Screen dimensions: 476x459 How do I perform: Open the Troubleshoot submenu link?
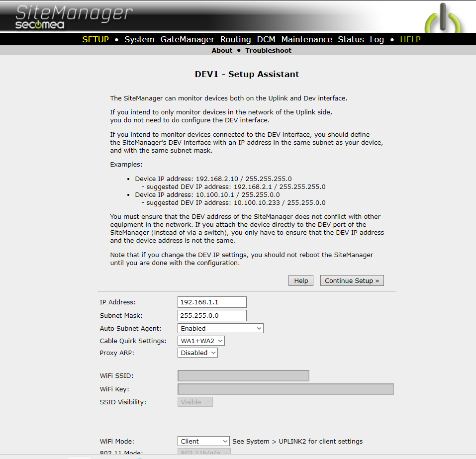(269, 50)
